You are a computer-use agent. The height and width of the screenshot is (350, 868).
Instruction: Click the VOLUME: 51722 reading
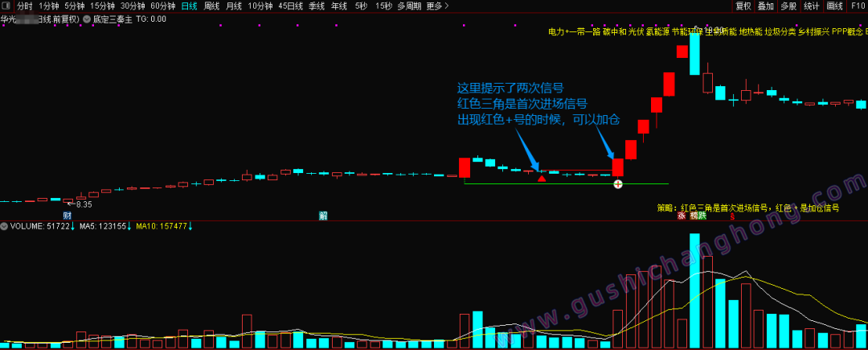pos(39,226)
